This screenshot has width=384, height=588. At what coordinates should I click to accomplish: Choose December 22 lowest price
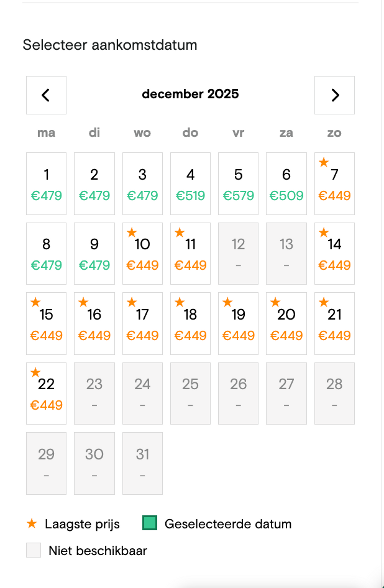coord(46,393)
